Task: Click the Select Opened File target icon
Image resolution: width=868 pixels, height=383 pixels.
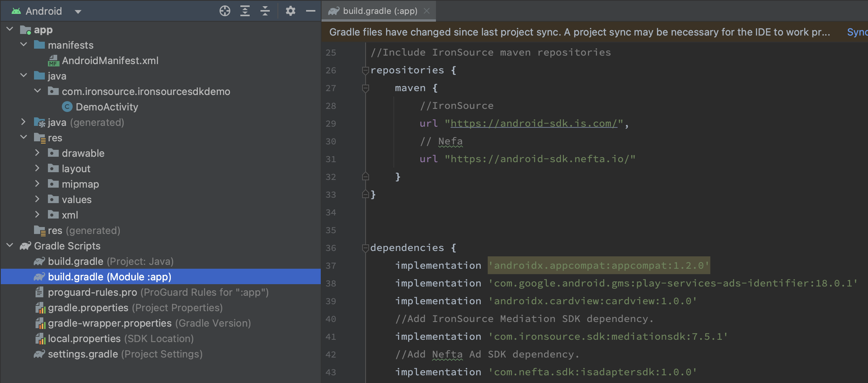Action: (x=225, y=11)
